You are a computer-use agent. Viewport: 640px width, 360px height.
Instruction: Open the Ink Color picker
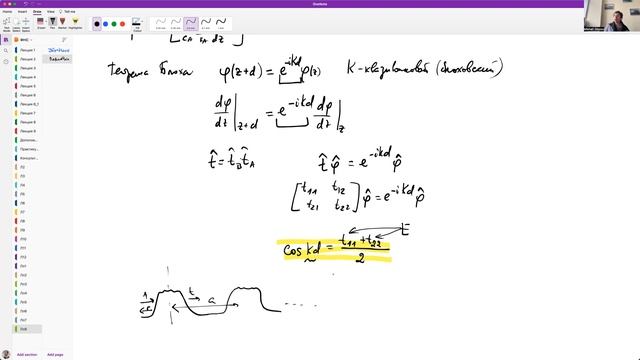[137, 24]
